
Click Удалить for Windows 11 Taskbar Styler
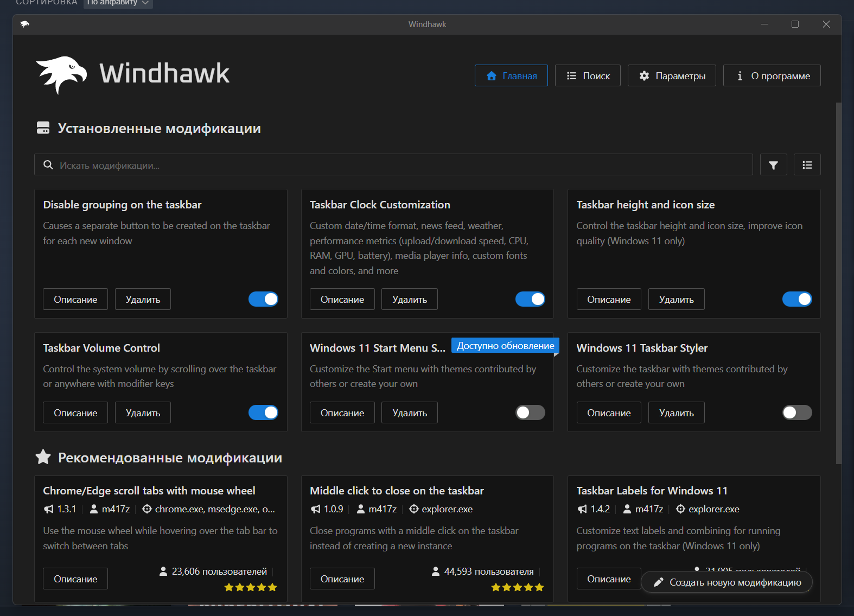click(677, 412)
